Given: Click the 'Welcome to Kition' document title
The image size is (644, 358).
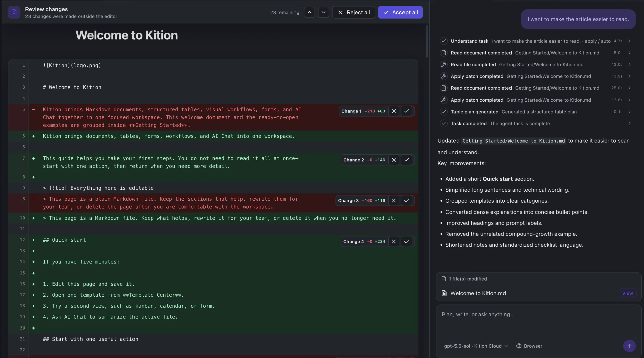Looking at the screenshot, I should coord(127,35).
